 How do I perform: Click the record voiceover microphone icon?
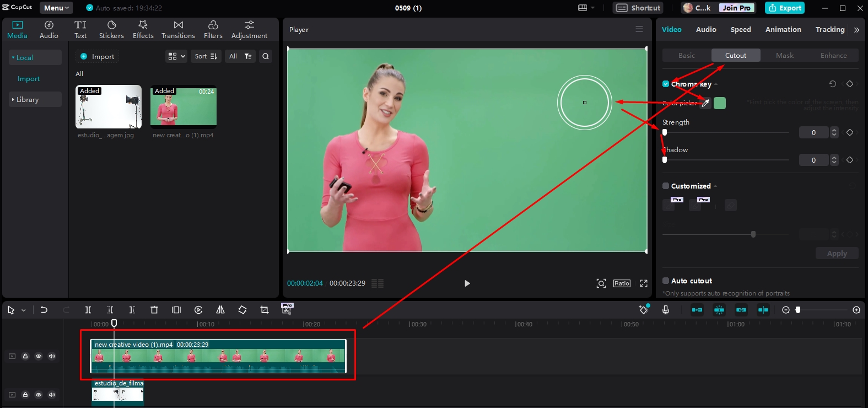coord(666,310)
